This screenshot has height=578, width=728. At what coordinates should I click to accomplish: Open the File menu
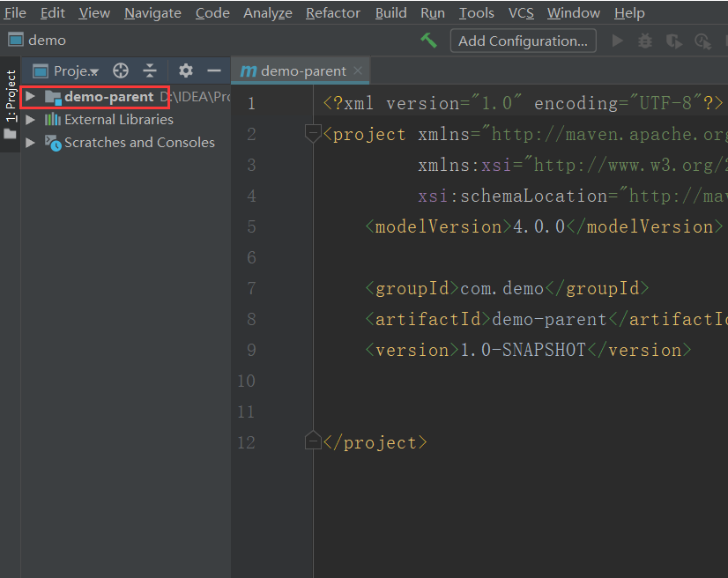pos(15,13)
